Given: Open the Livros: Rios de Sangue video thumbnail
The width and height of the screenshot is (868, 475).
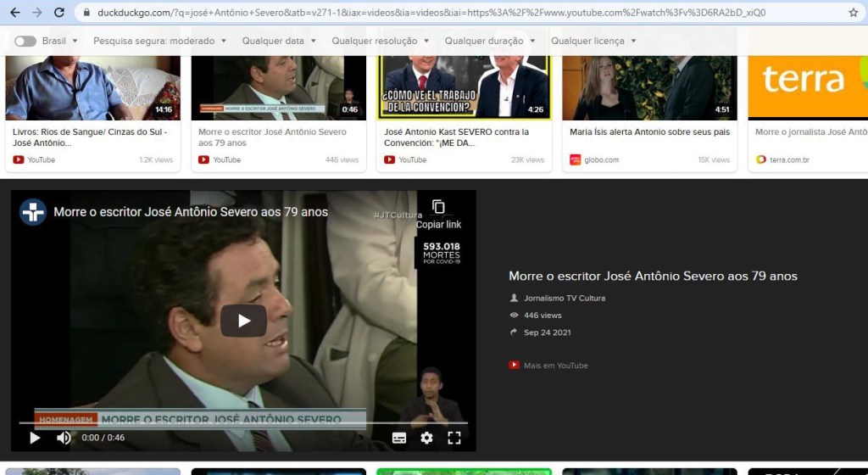Looking at the screenshot, I should point(92,87).
